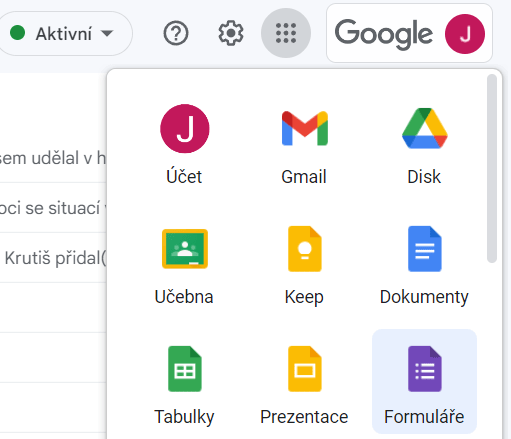
Task: Open the email row with 'udělal'
Action: (x=53, y=158)
